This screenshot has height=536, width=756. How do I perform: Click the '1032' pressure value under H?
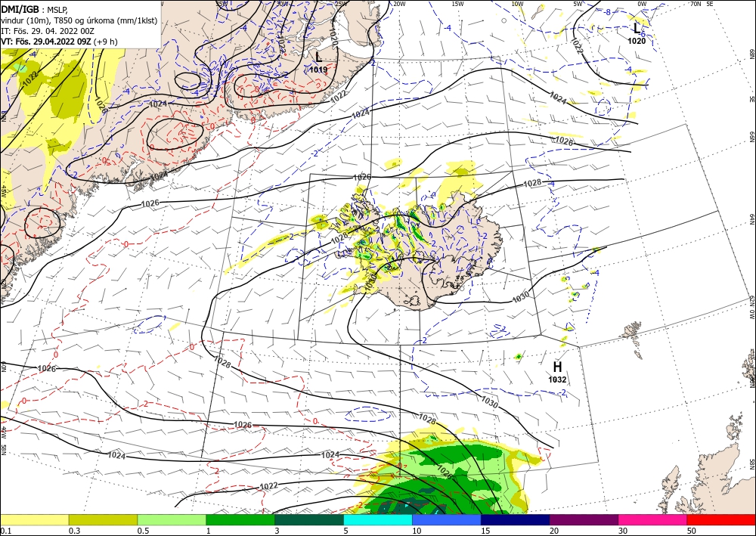click(x=557, y=380)
